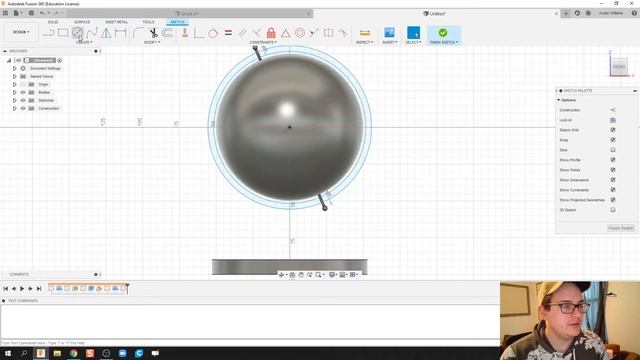Toggle the Snap checkbox
This screenshot has height=360, width=640.
pyautogui.click(x=613, y=140)
